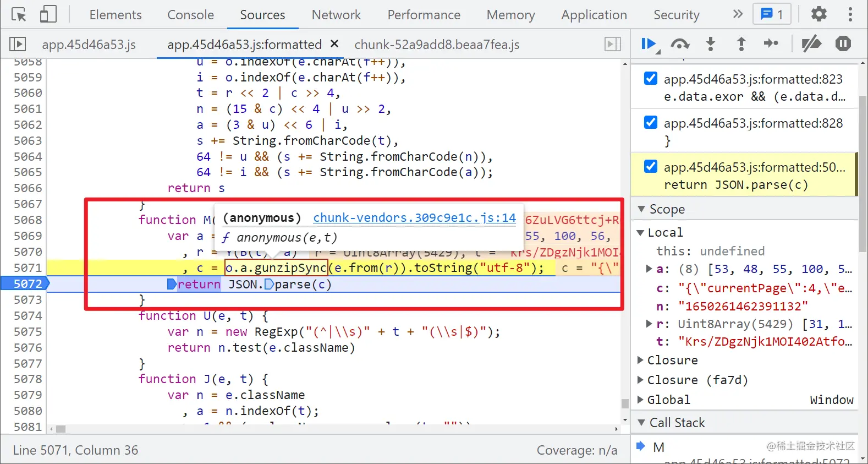Click function J(e, t) on line 5078
The height and width of the screenshot is (464, 868).
point(203,379)
